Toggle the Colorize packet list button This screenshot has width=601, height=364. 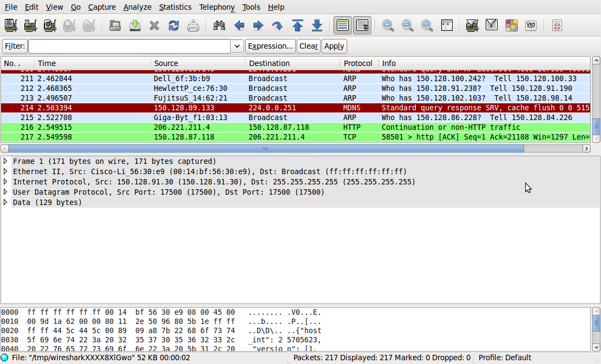342,25
